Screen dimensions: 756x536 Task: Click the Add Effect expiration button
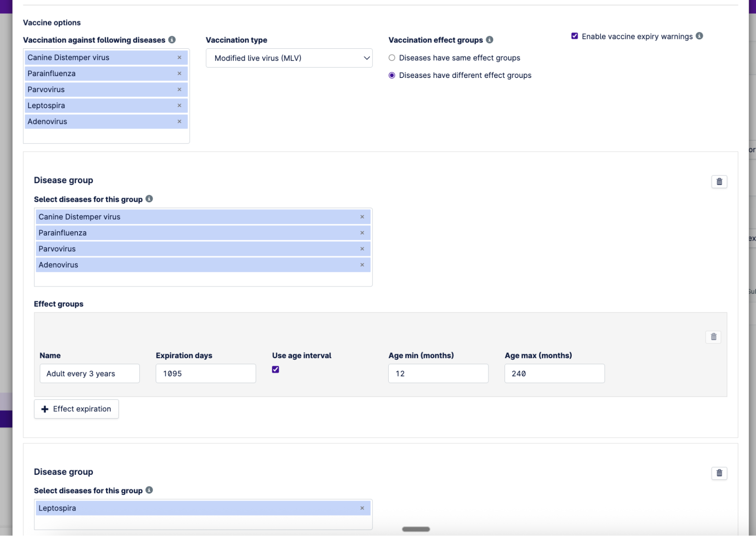(76, 409)
